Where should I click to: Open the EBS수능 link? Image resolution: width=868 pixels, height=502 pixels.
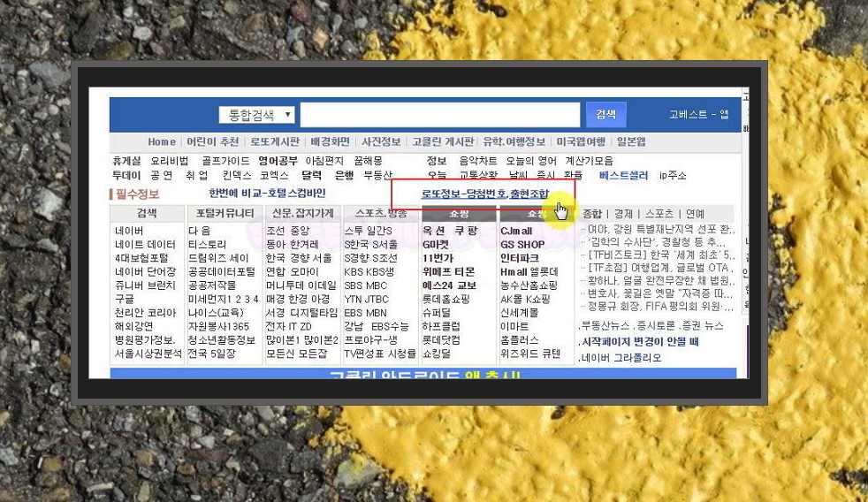coord(391,326)
